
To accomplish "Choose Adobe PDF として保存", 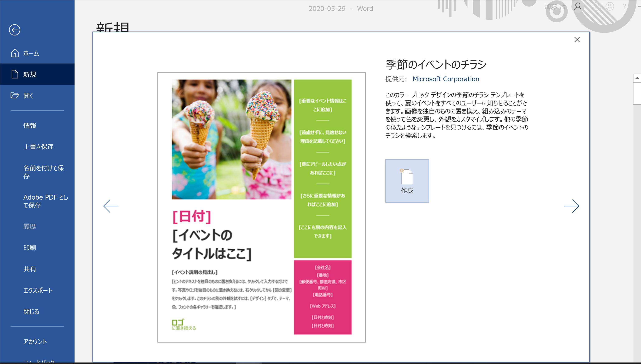I will (x=37, y=201).
